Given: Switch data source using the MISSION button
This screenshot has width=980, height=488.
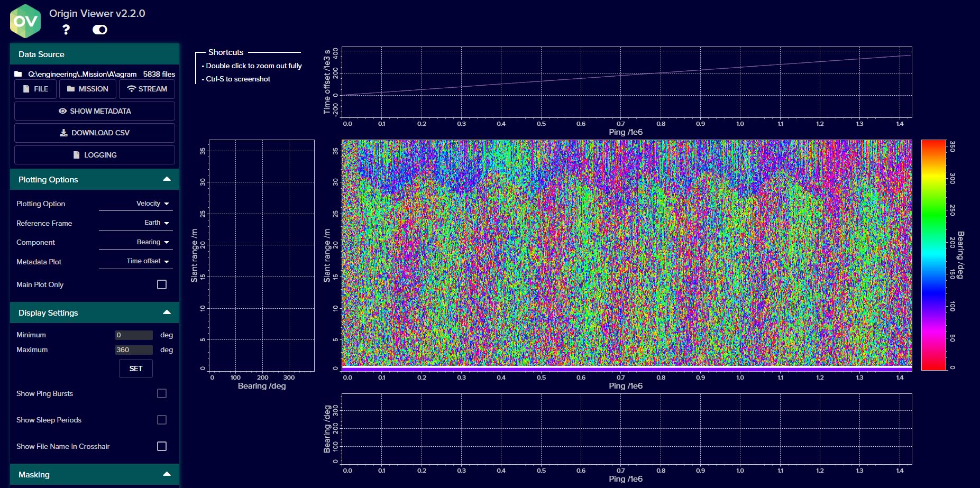Looking at the screenshot, I should coord(88,89).
